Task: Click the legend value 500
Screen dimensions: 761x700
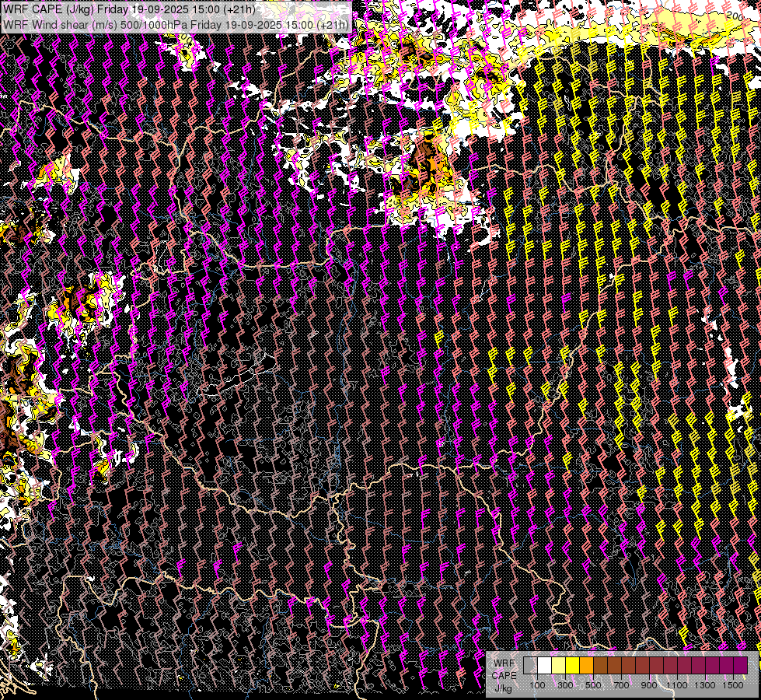Action: [593, 685]
